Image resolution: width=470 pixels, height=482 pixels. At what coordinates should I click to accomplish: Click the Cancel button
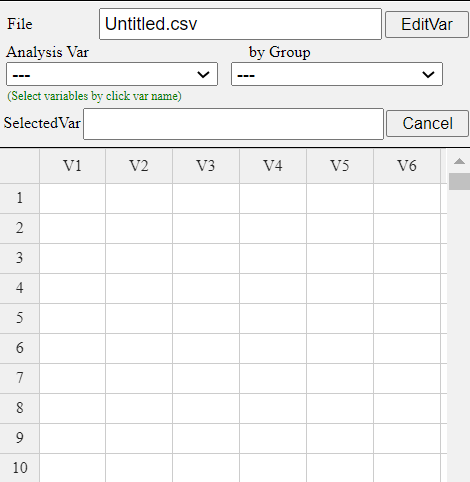pyautogui.click(x=427, y=123)
